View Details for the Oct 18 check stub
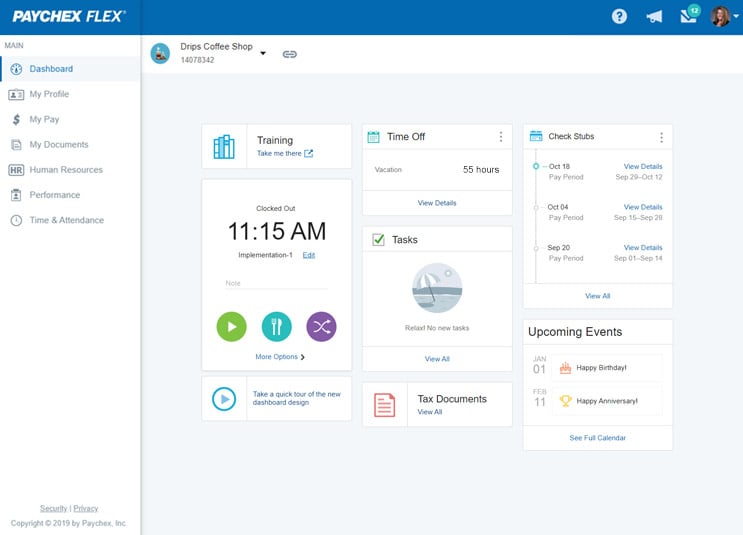This screenshot has width=743, height=535. click(x=643, y=166)
